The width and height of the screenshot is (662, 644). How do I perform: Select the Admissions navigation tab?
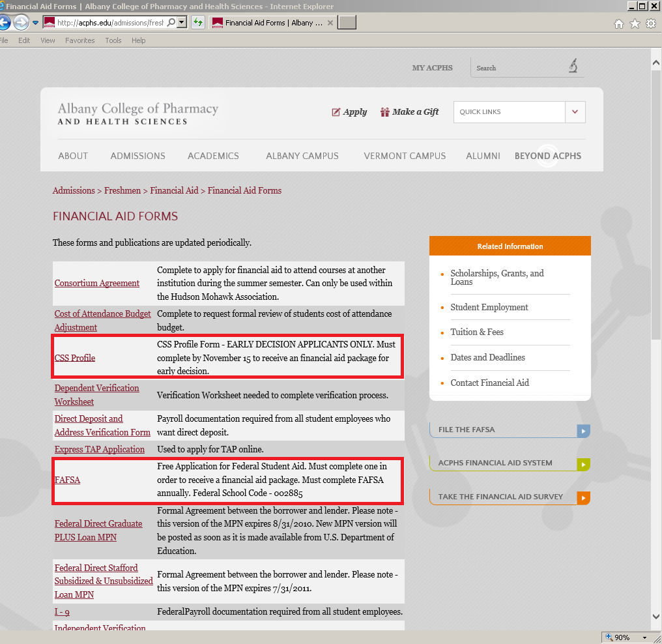137,156
